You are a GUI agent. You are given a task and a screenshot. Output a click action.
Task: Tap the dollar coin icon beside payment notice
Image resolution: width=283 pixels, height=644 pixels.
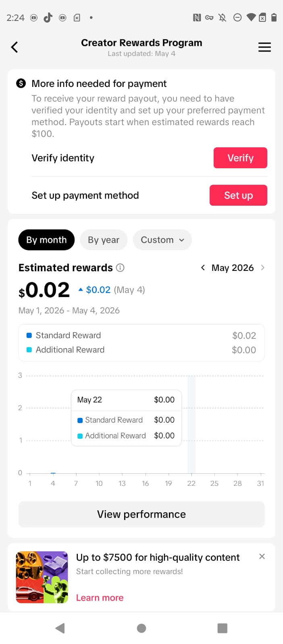21,83
